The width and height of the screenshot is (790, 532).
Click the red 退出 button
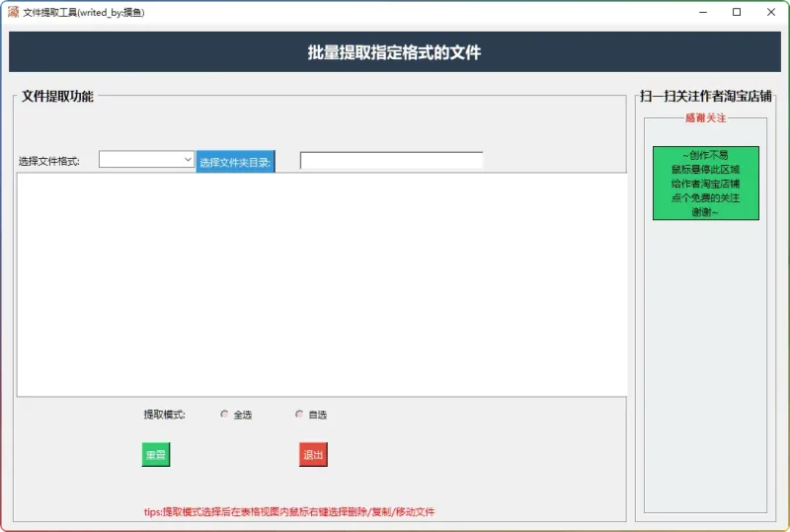coord(313,454)
